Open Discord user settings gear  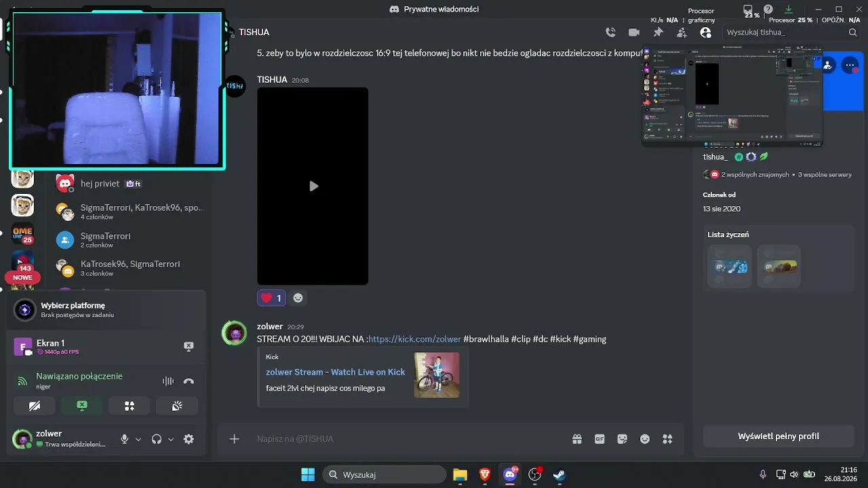[x=189, y=439]
